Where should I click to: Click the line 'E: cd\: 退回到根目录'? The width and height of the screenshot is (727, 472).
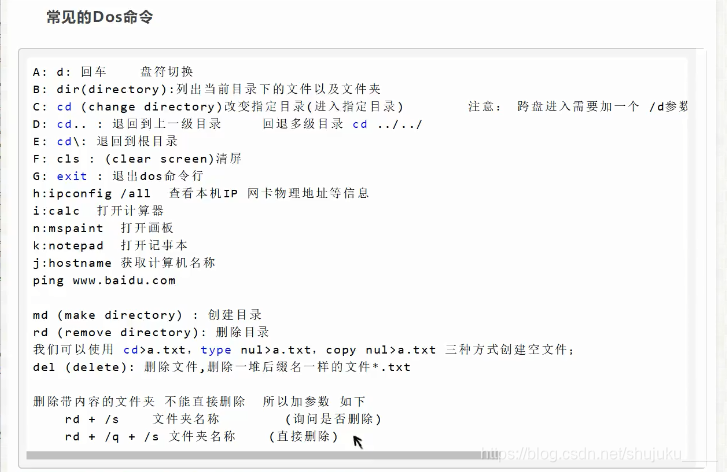105,141
